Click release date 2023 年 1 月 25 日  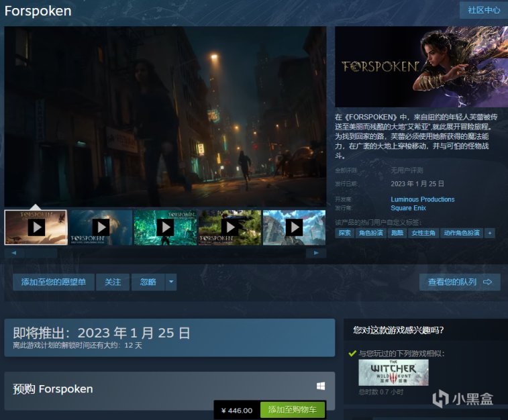[417, 184]
